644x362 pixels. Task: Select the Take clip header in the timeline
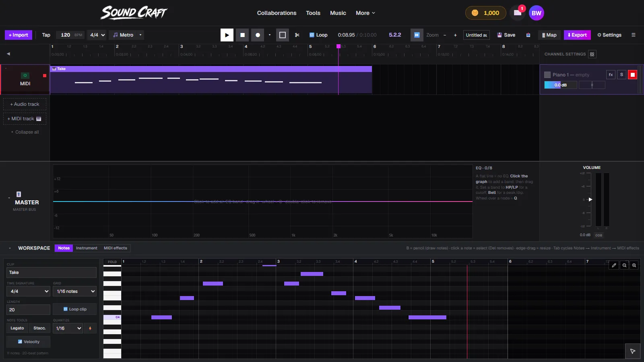[x=211, y=69]
